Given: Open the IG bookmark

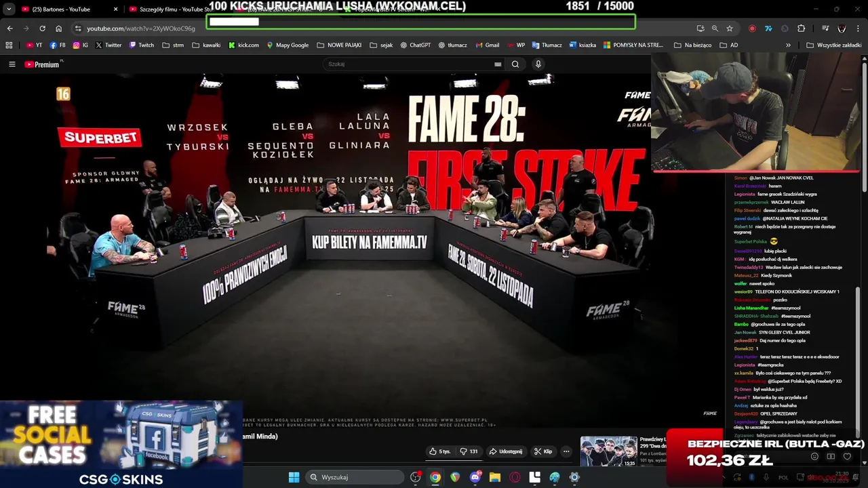Looking at the screenshot, I should [81, 45].
